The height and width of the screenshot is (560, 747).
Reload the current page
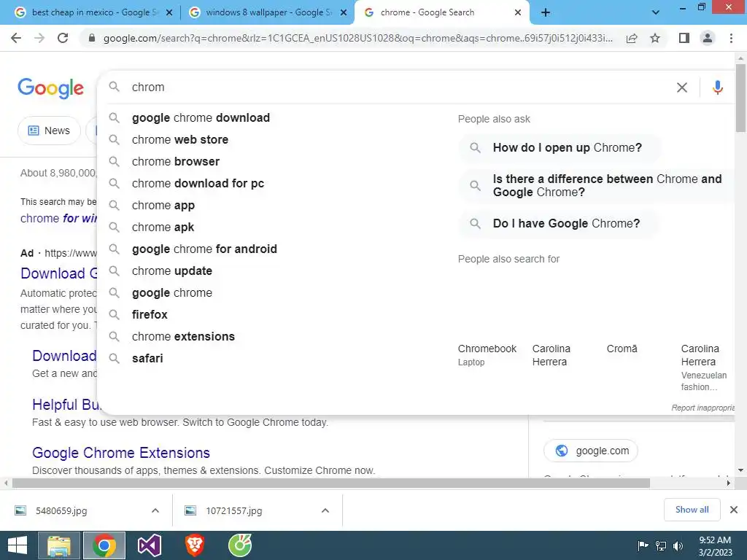click(x=63, y=38)
